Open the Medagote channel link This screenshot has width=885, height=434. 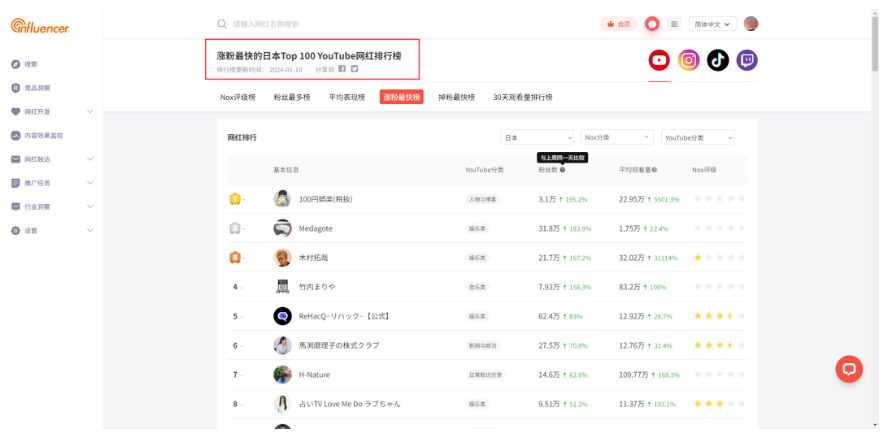point(316,229)
